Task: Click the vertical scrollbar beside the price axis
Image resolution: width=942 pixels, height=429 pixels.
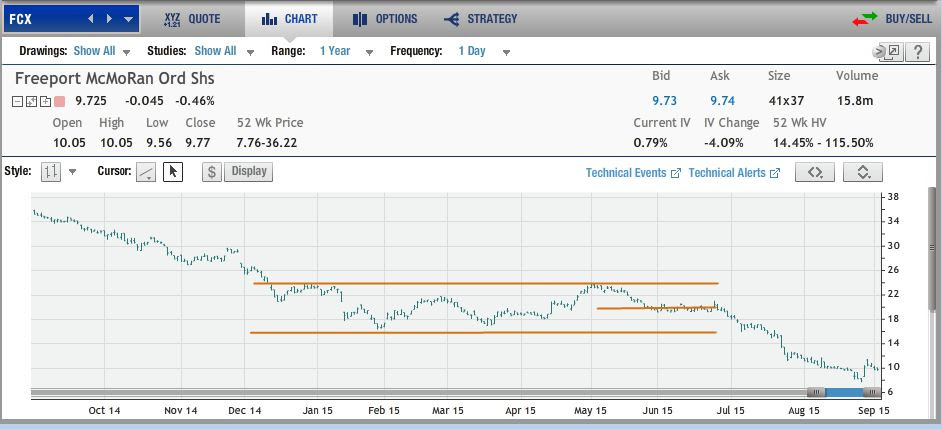Action: (x=932, y=249)
